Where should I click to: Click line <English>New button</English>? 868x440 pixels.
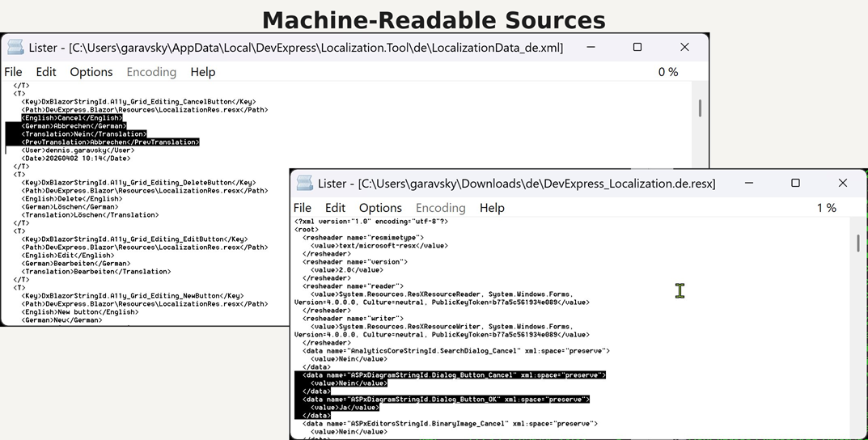point(80,312)
